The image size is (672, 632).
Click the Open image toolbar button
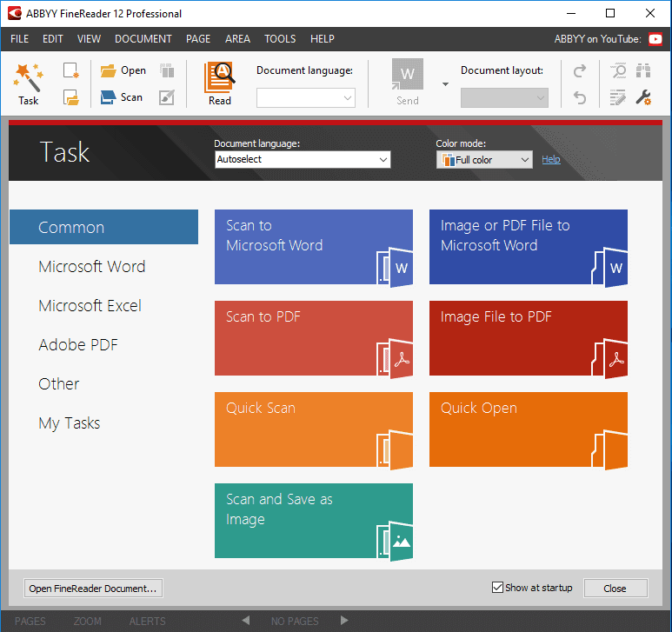(123, 70)
